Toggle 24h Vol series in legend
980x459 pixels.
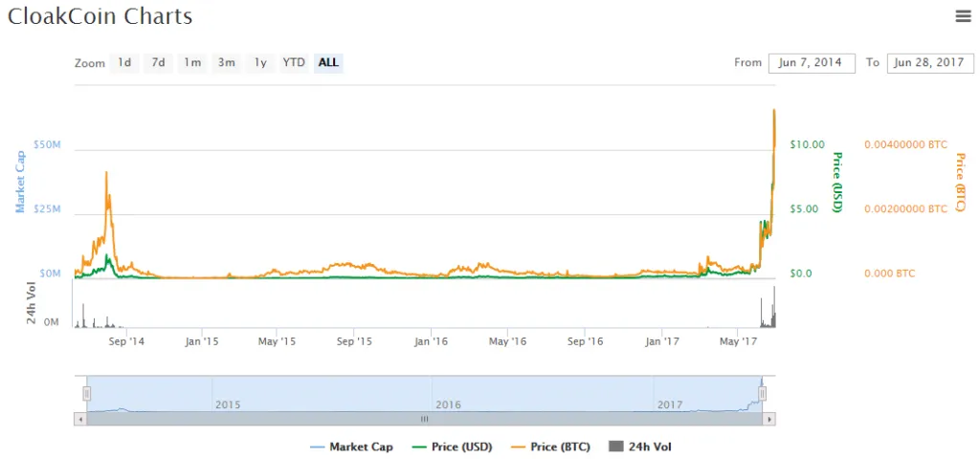(640, 447)
